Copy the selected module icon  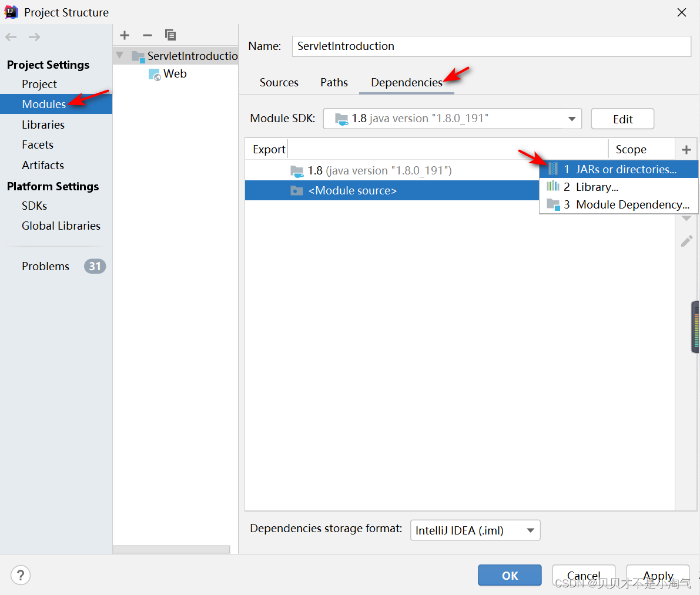pyautogui.click(x=170, y=35)
